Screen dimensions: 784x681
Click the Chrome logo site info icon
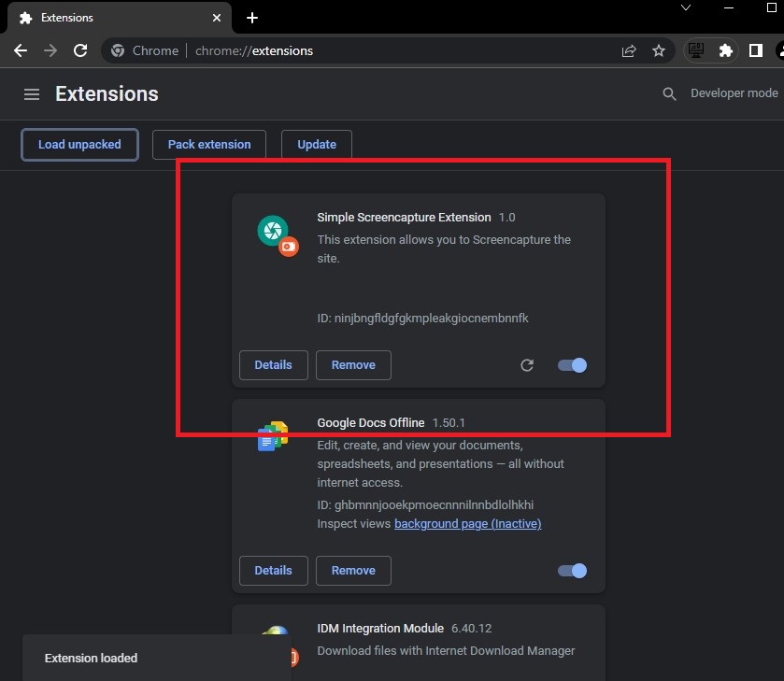[118, 50]
